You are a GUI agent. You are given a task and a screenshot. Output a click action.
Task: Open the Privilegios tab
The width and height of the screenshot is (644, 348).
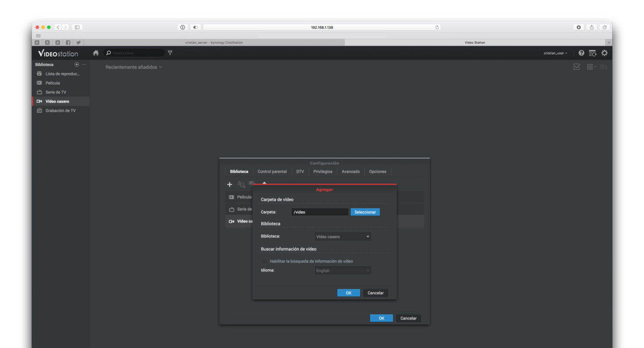click(322, 171)
